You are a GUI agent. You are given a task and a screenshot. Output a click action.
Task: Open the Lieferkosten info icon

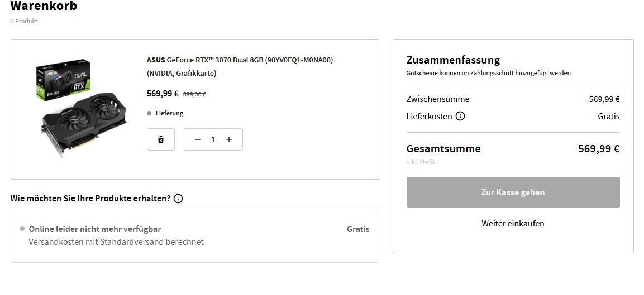coord(460,116)
